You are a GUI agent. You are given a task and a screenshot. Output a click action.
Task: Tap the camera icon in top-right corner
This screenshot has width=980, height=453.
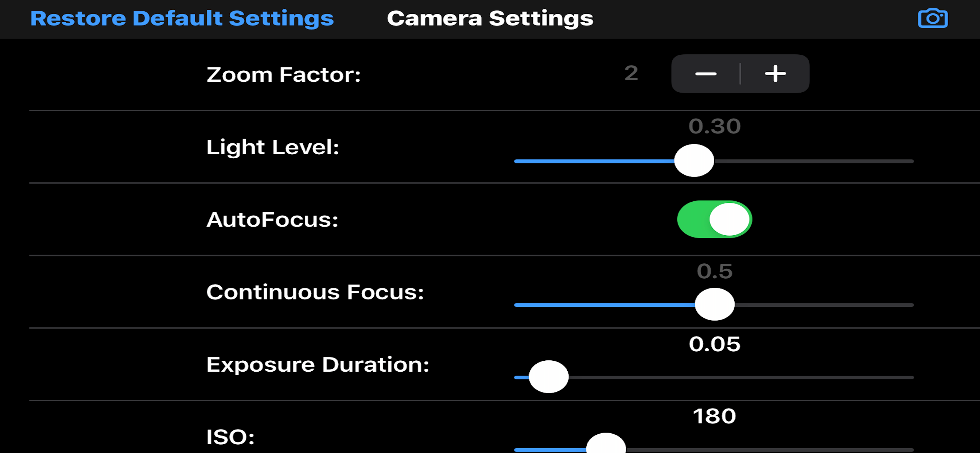933,18
